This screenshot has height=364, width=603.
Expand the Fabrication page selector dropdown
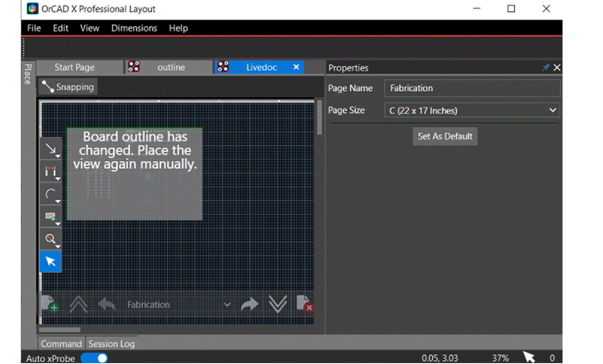point(227,304)
